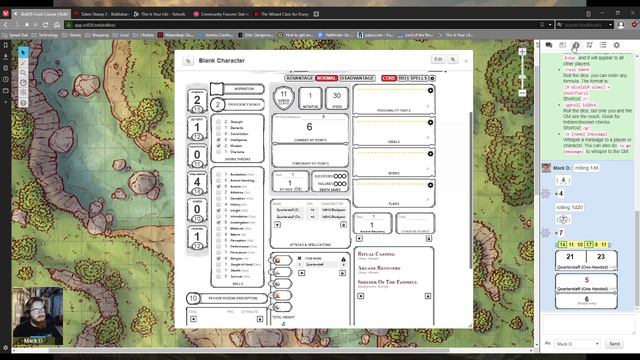Screen dimensions: 640x360
Task: Toggle Acrobatics skill proficiency
Action: (218, 174)
